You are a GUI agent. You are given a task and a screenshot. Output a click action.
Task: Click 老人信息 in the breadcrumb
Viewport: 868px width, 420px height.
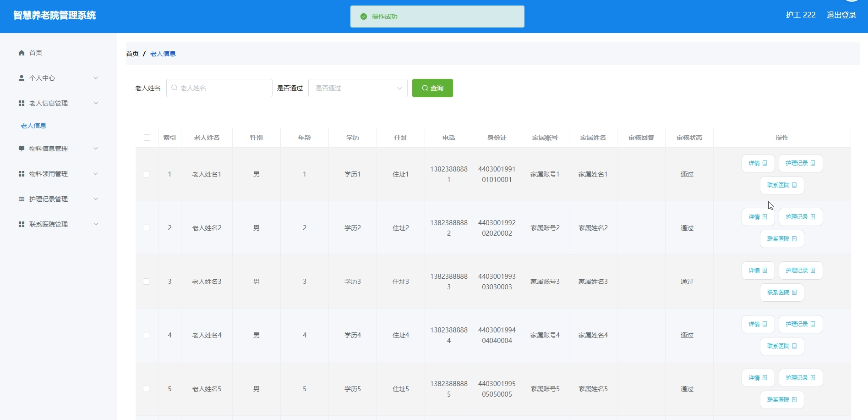pyautogui.click(x=163, y=54)
